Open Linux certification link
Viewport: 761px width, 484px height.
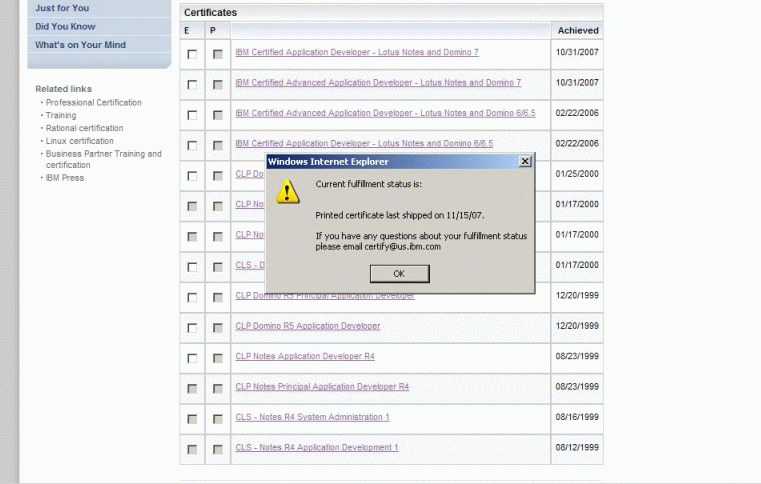[x=80, y=141]
